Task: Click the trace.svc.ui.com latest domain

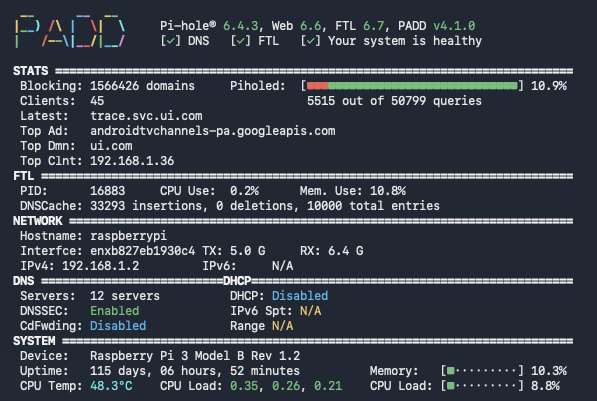Action: tap(146, 116)
